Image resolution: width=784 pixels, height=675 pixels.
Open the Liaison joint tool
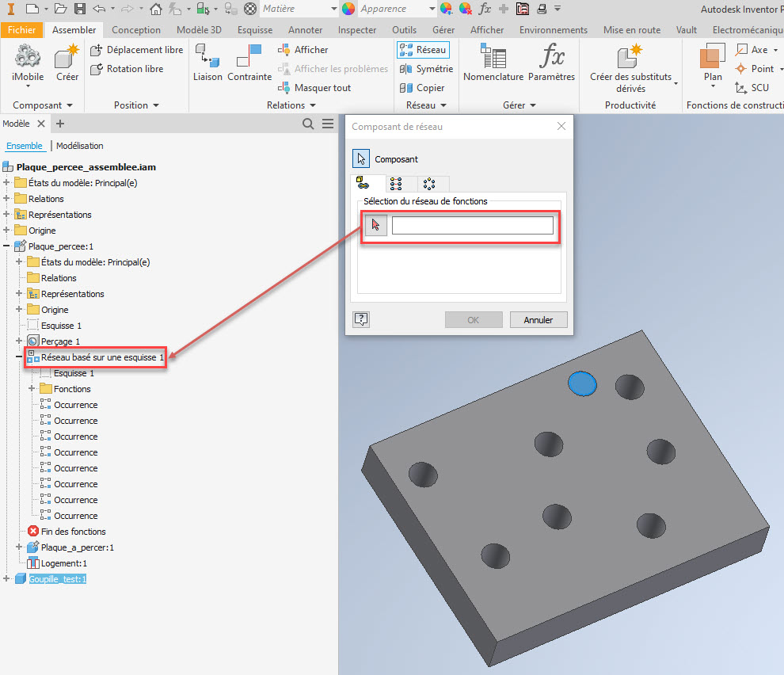click(207, 63)
